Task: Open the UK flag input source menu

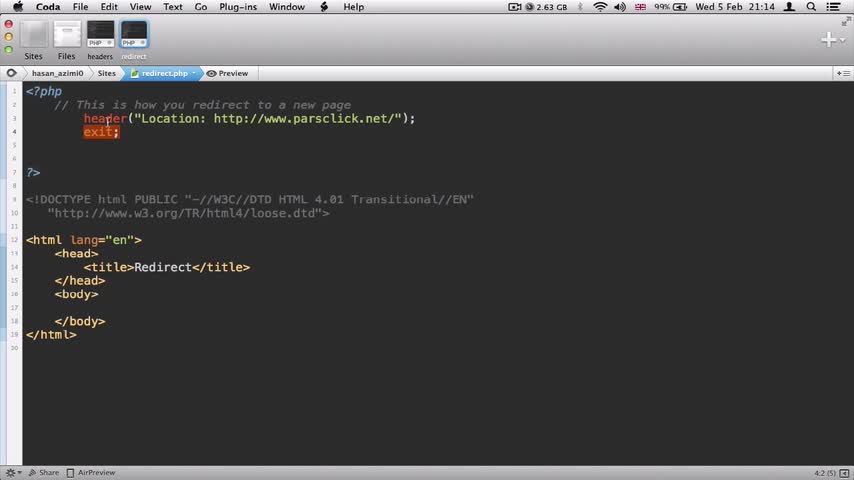Action: [640, 7]
